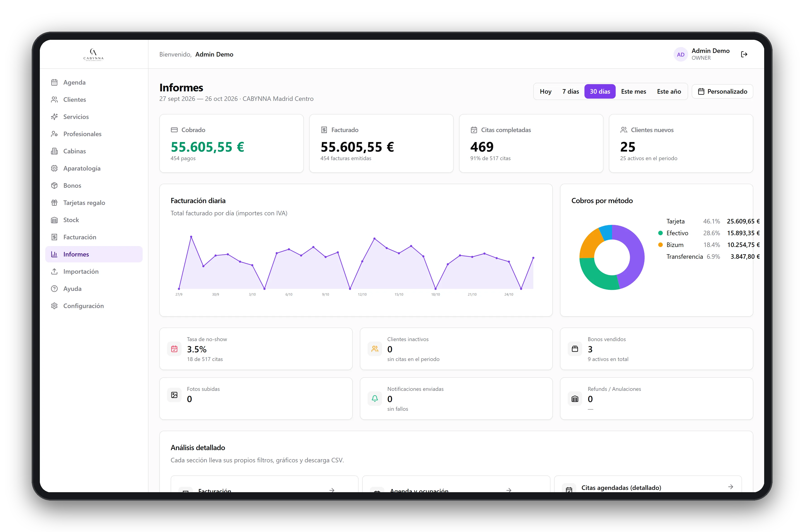Viewport: 804px width, 532px height.
Task: Select the Este mes button
Action: click(x=633, y=92)
